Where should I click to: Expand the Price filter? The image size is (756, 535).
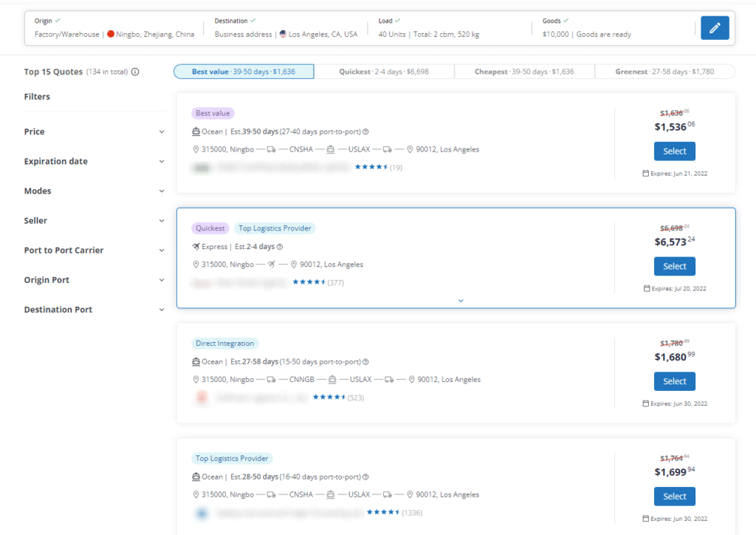click(162, 132)
